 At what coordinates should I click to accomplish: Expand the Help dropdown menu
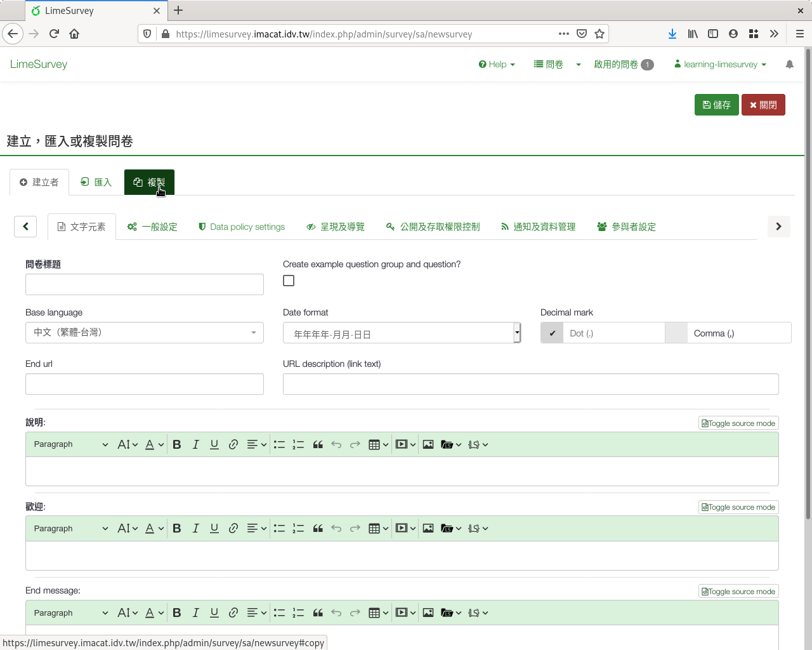coord(497,64)
